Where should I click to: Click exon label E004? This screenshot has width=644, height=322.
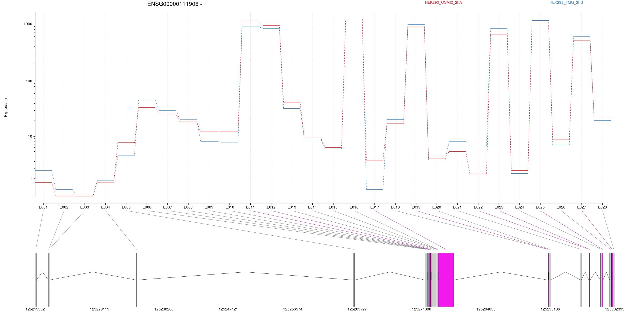(x=105, y=207)
